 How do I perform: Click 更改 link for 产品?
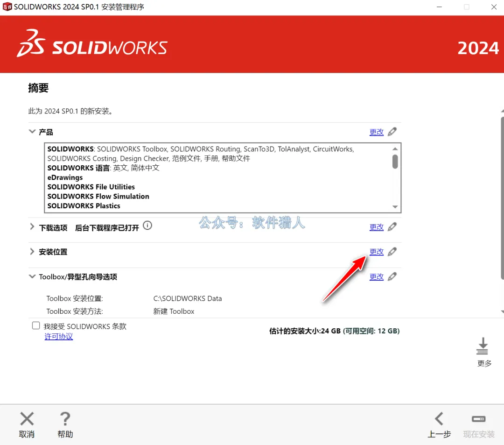point(377,132)
